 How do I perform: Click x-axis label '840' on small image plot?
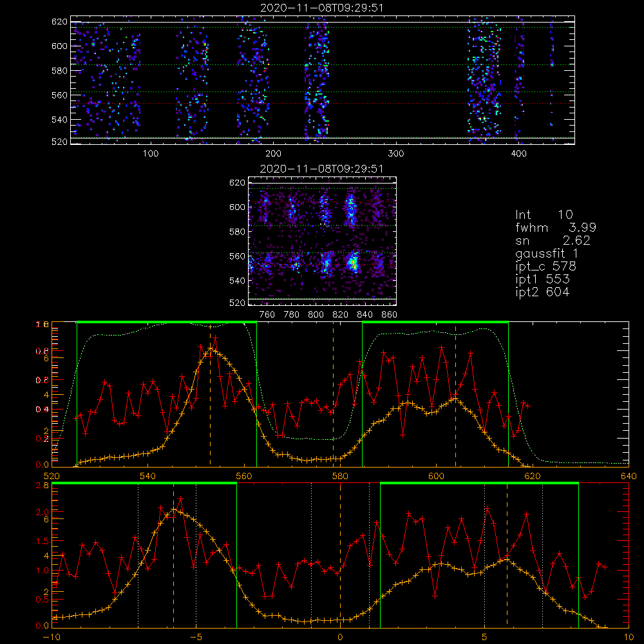click(365, 315)
